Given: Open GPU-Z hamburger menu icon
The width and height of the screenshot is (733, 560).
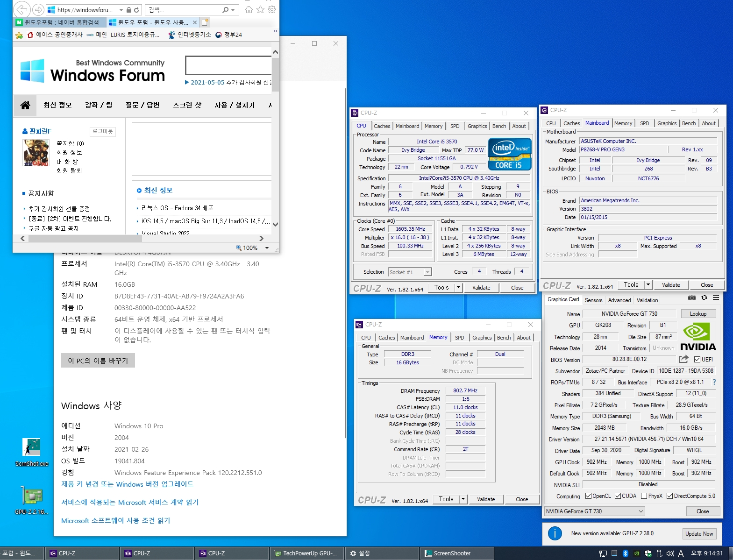Looking at the screenshot, I should (x=716, y=298).
